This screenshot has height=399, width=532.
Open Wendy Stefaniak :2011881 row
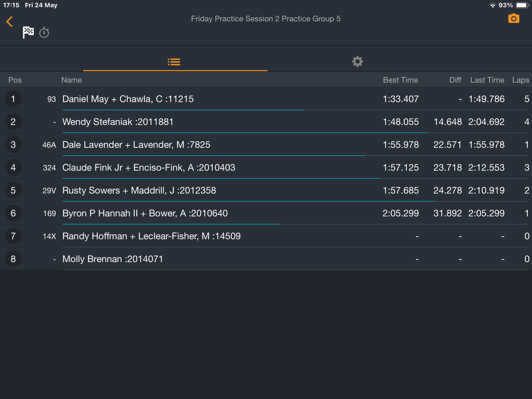tap(266, 122)
